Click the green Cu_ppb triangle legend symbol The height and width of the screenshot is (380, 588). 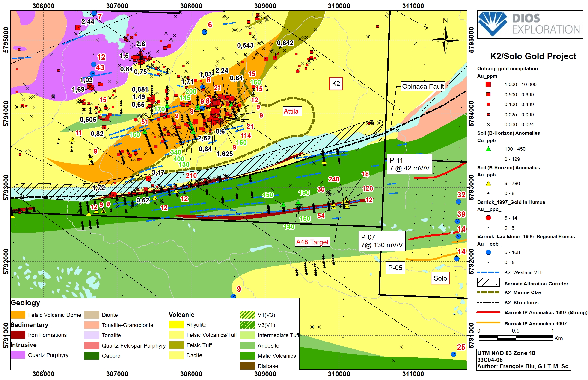click(x=488, y=149)
